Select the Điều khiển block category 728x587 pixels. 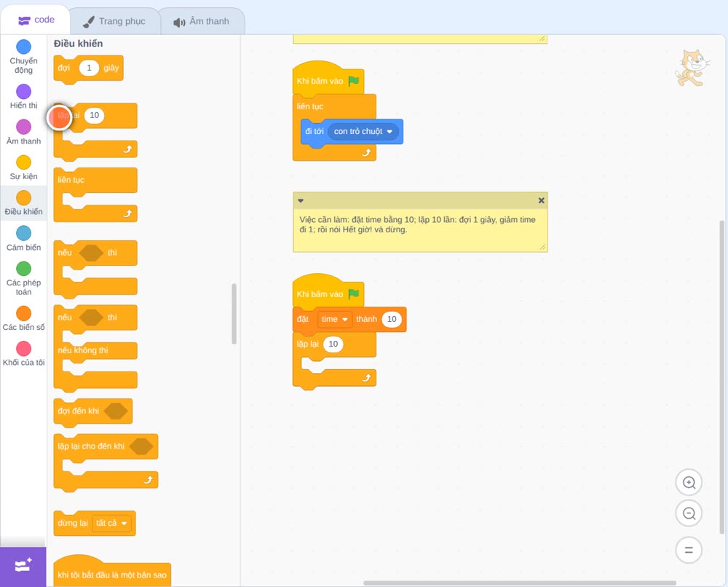23,203
